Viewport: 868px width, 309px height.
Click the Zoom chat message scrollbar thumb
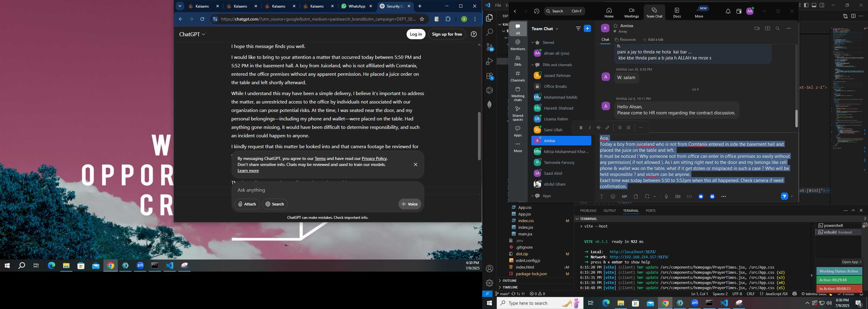tap(797, 119)
